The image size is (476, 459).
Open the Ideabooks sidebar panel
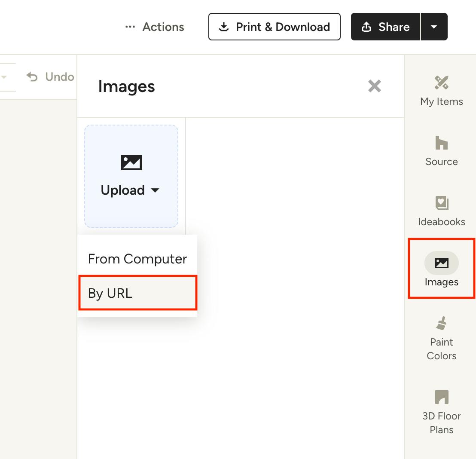tap(441, 211)
